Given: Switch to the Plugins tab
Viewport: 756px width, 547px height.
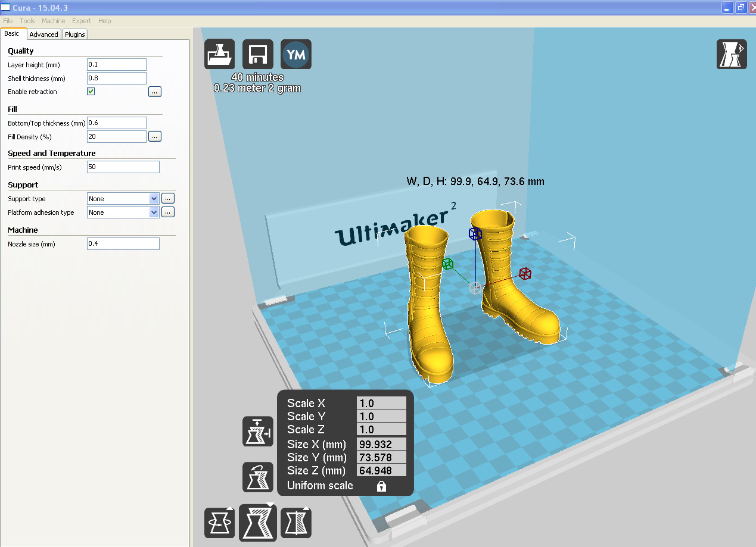Looking at the screenshot, I should pos(75,35).
